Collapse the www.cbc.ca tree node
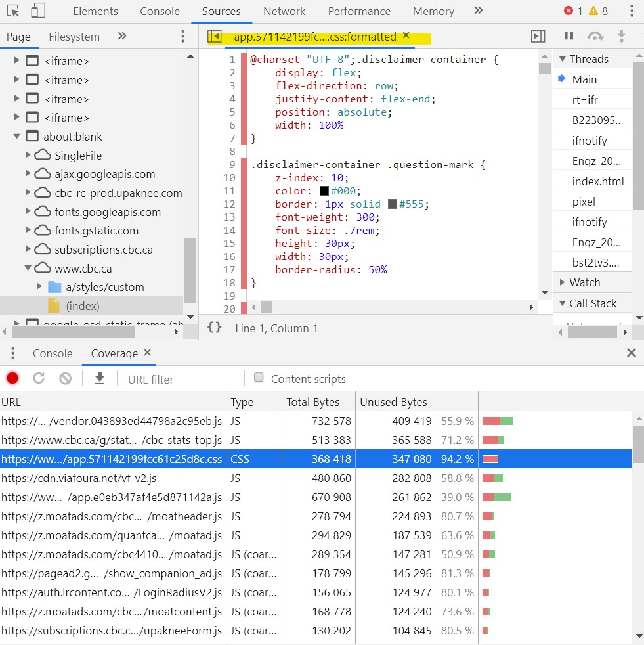The width and height of the screenshot is (644, 645). click(x=28, y=268)
